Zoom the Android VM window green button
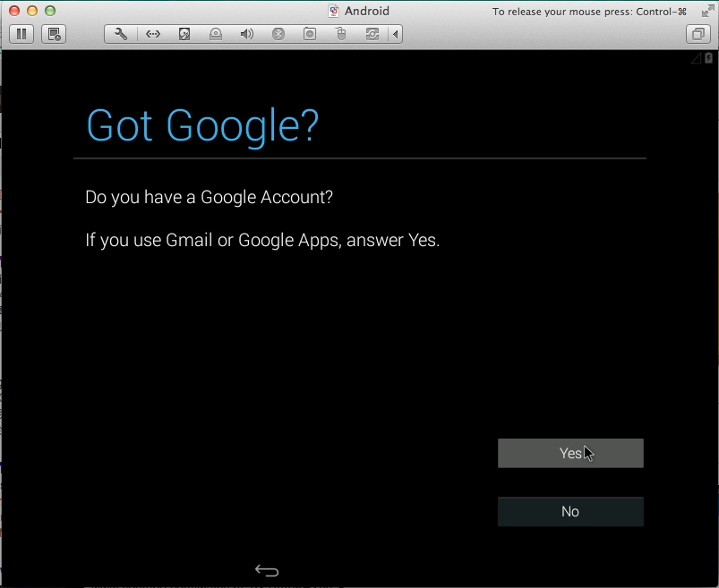The height and width of the screenshot is (588, 719). 50,11
